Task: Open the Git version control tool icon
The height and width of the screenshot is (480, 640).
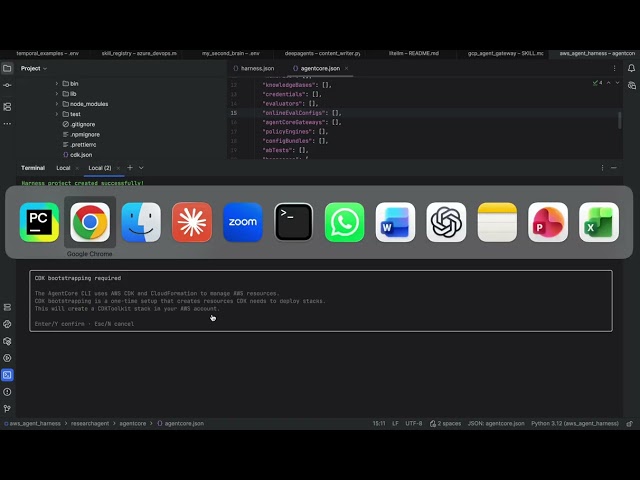Action: pos(7,409)
